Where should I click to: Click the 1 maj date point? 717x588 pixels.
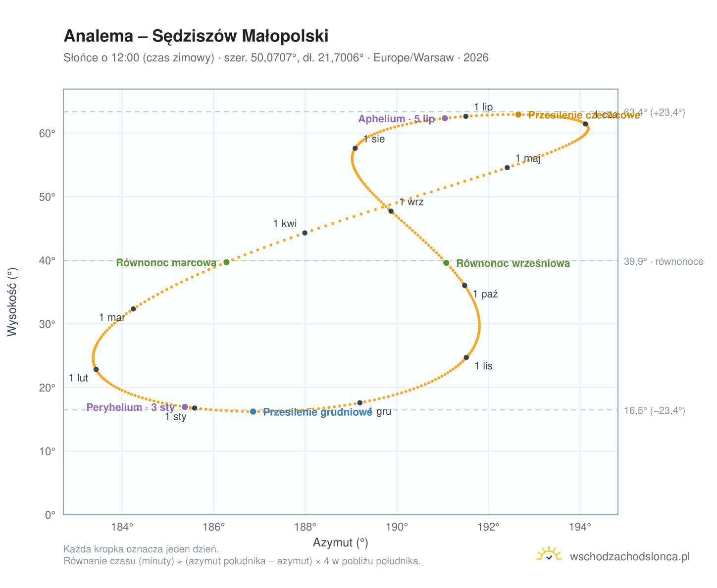coord(507,168)
